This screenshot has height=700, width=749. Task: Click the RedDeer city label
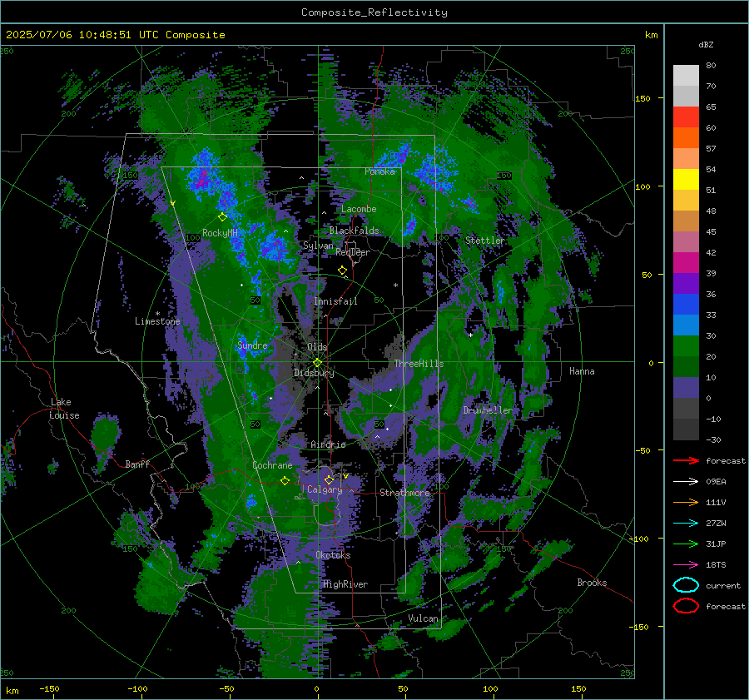click(x=353, y=252)
